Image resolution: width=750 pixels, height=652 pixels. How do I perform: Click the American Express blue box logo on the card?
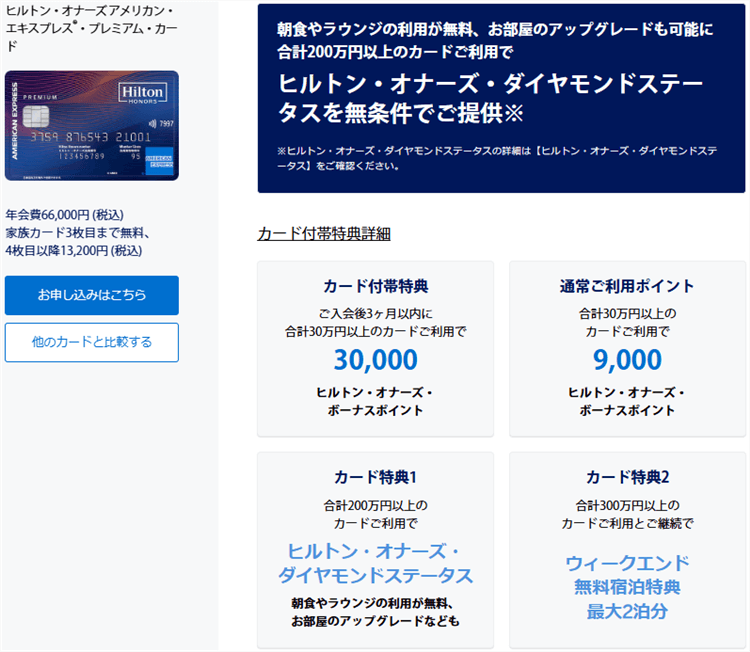coord(160,164)
